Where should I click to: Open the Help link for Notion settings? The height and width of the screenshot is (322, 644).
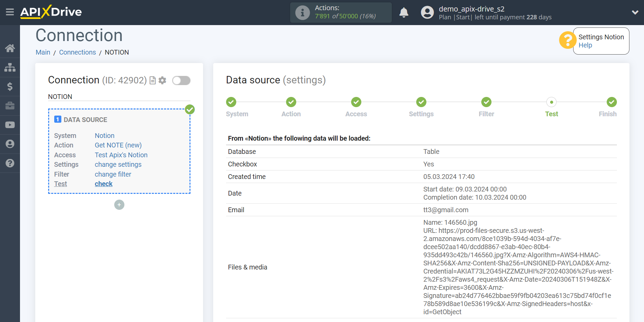[585, 45]
